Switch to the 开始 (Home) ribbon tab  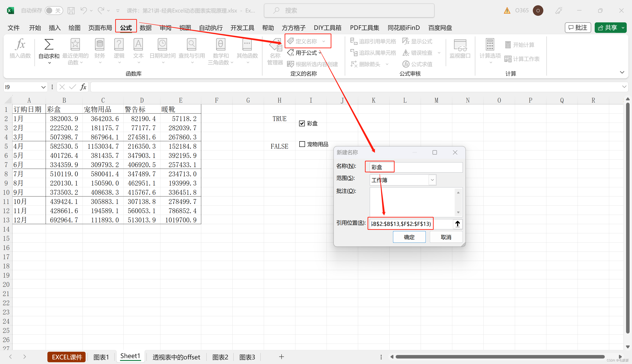click(35, 28)
